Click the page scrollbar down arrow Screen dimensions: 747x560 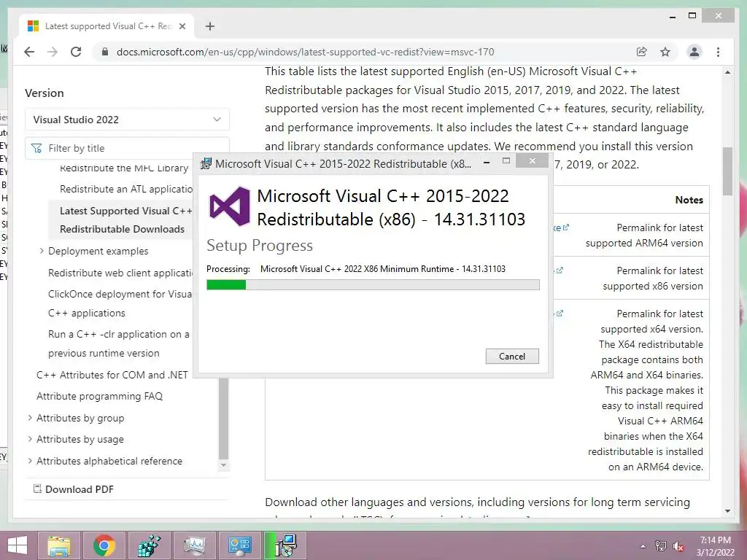(727, 511)
